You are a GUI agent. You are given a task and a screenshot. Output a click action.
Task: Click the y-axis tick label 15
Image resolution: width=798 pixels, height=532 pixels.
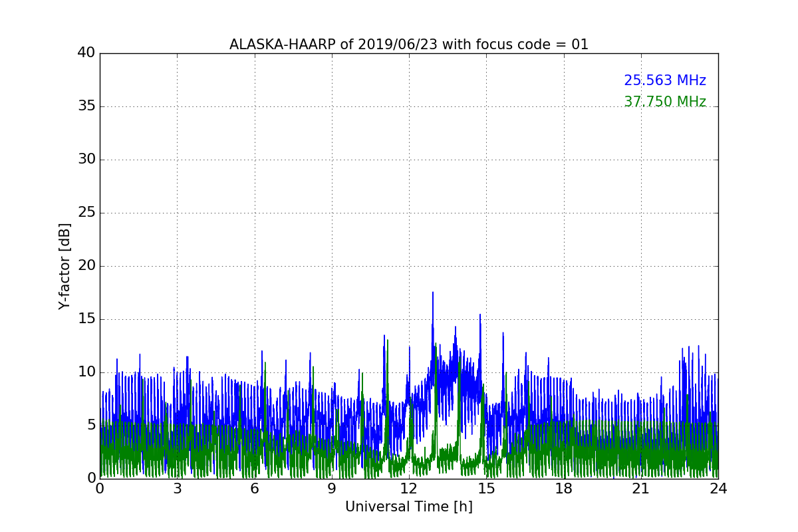pyautogui.click(x=86, y=319)
